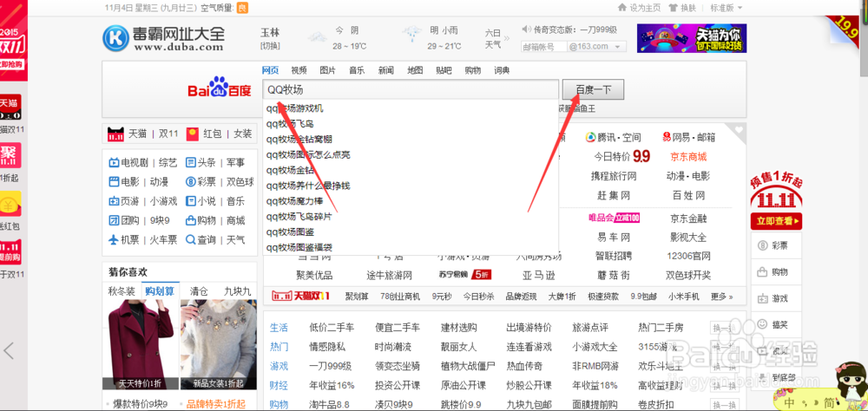Select the 音乐 search tab

pos(357,70)
